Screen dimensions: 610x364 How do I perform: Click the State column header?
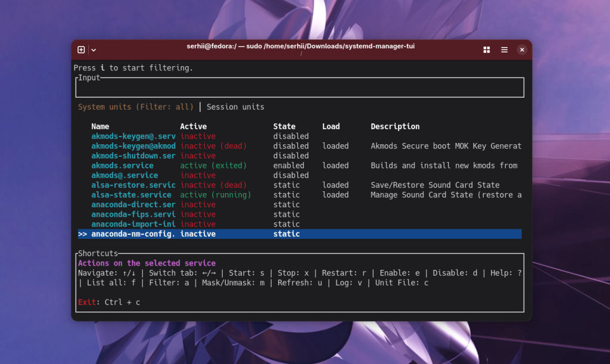tap(284, 126)
